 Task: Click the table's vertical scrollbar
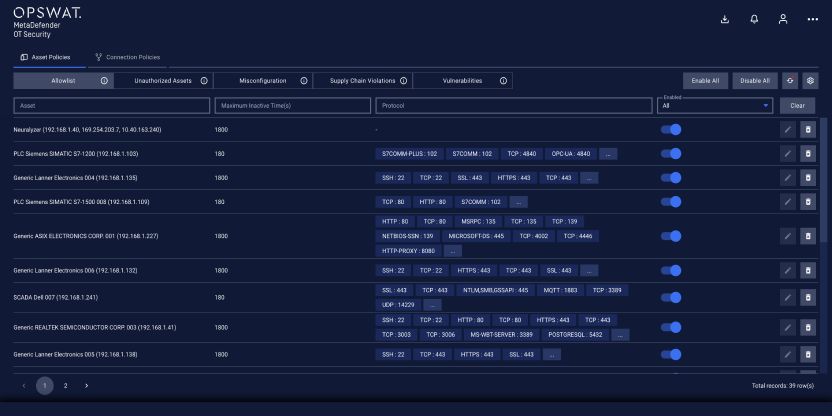[824, 200]
